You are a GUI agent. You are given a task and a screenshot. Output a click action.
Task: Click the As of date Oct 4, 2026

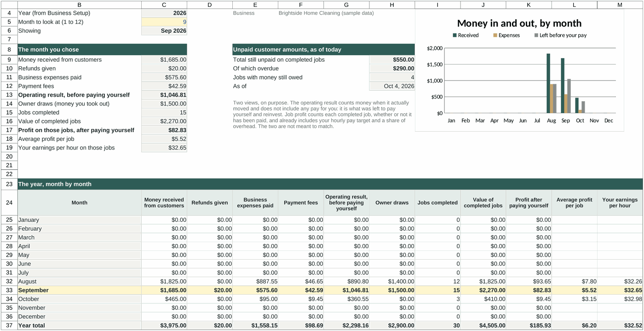click(392, 86)
